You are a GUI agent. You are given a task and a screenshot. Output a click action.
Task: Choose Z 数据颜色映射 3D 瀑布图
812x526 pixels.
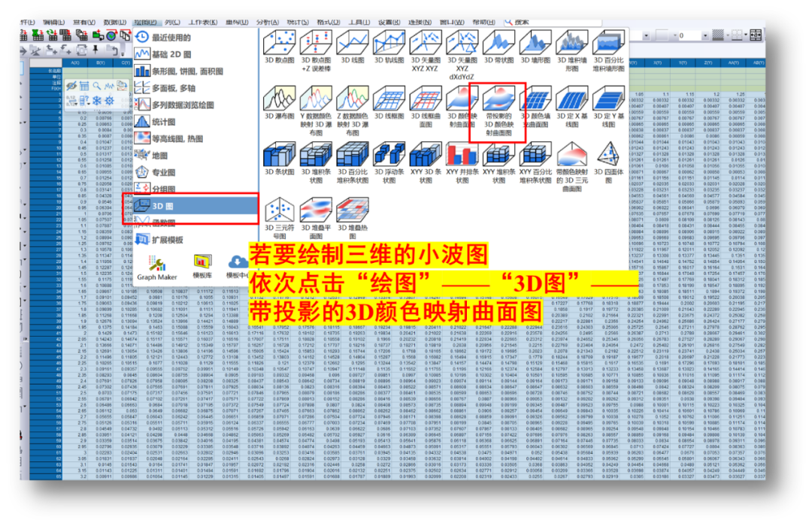[x=353, y=111]
